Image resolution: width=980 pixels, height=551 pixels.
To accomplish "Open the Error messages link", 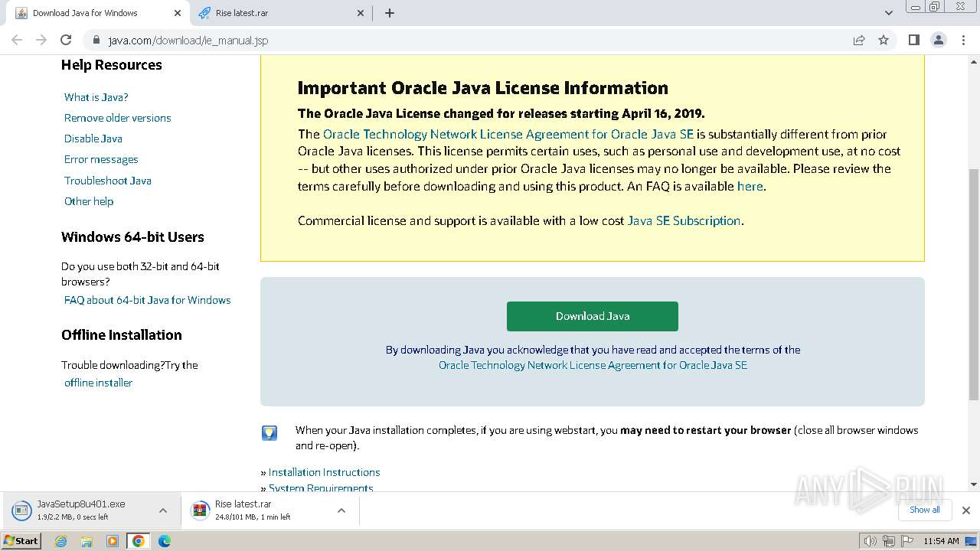I will 101,159.
